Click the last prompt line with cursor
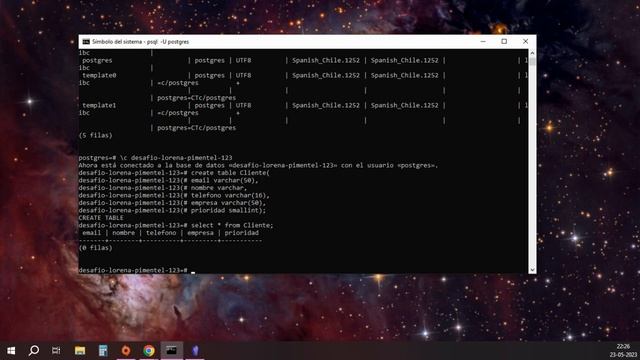Image resolution: width=640 pixels, height=360 pixels. (x=137, y=270)
